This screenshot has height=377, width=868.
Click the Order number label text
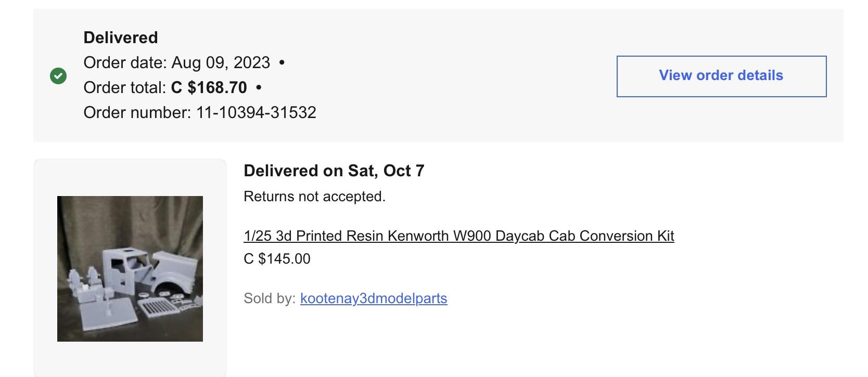137,112
